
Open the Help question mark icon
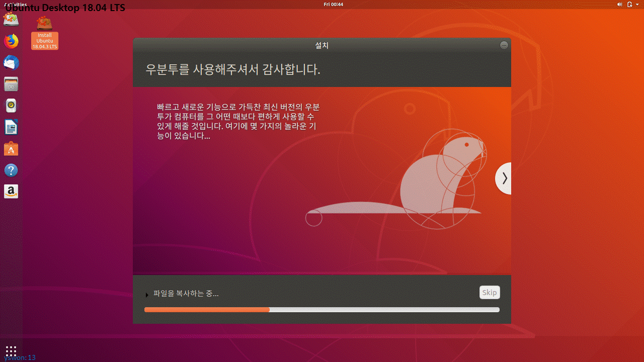(x=11, y=170)
